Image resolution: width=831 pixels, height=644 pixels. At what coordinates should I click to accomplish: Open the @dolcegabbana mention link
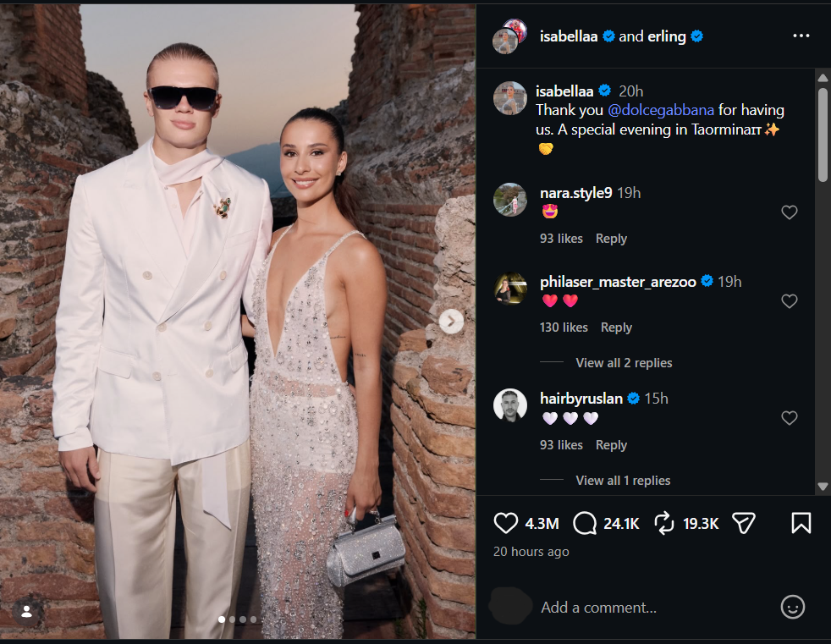660,110
